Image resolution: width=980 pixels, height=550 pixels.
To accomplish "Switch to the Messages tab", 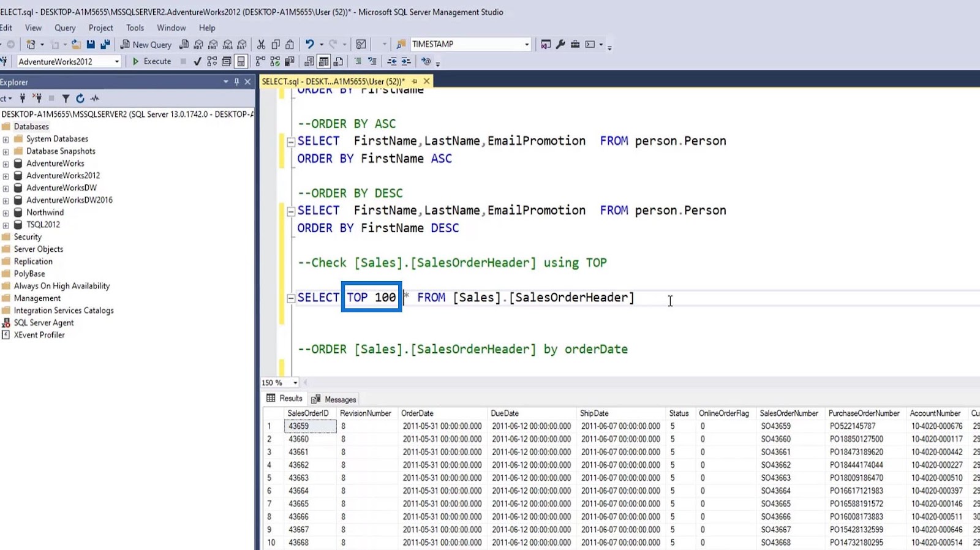I will [334, 399].
